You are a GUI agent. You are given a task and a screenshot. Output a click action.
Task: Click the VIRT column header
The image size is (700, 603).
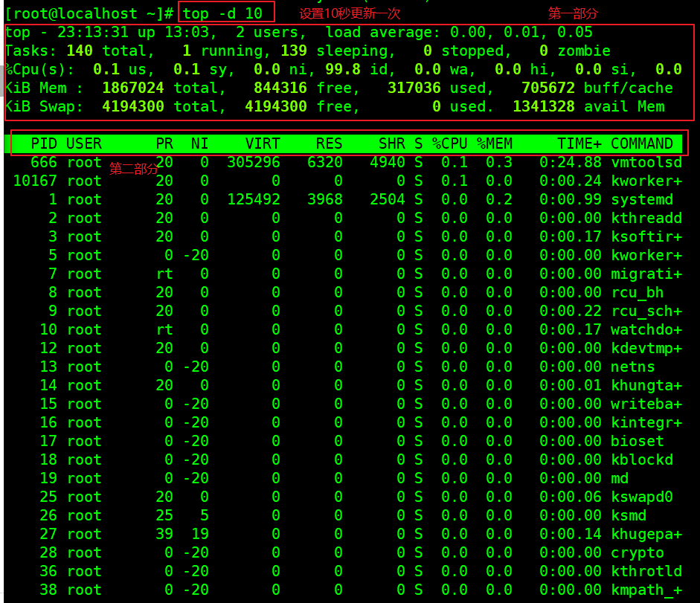click(263, 144)
